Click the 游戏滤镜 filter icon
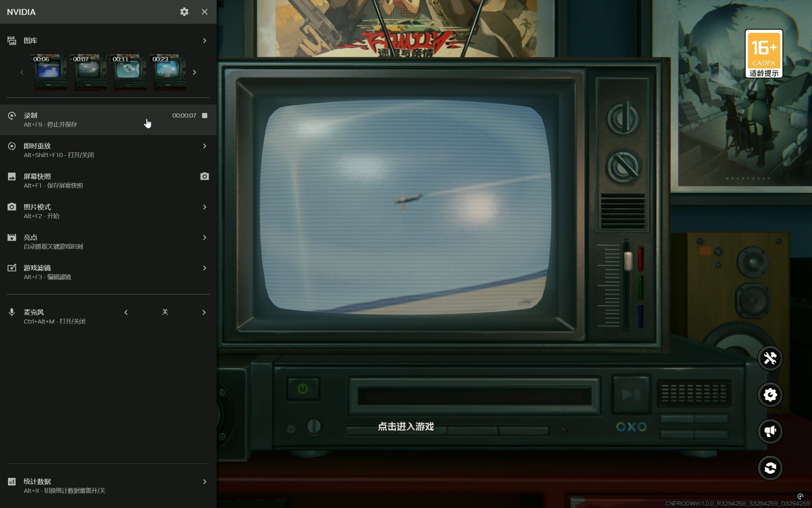Viewport: 812px width, 508px height. [x=12, y=268]
